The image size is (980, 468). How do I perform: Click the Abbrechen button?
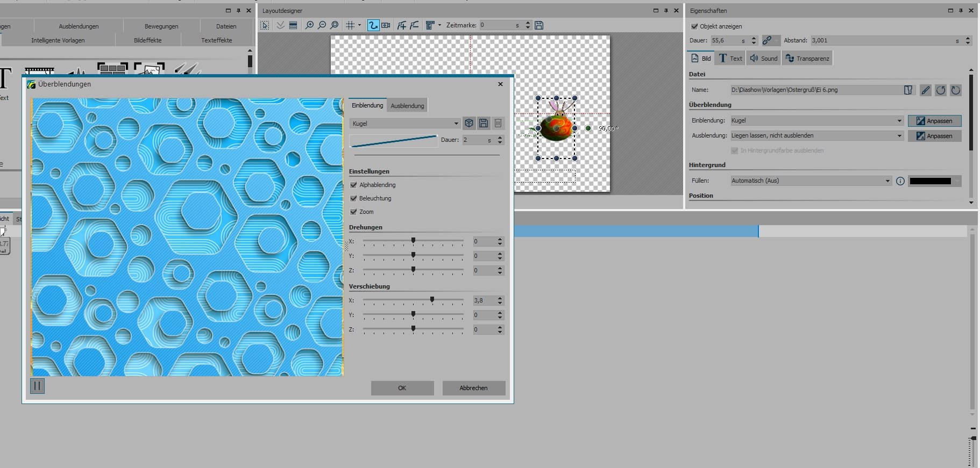pyautogui.click(x=473, y=388)
